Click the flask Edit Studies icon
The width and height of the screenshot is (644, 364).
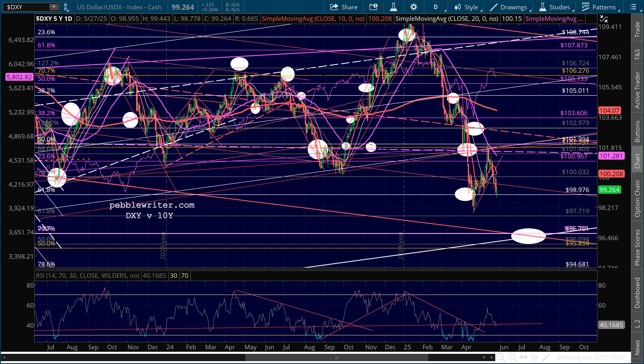(394, 7)
